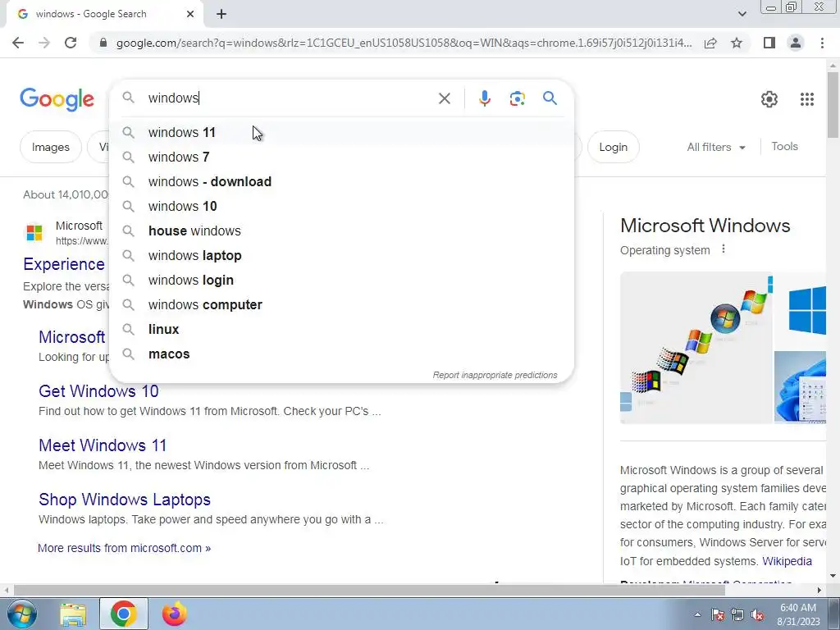Image resolution: width=840 pixels, height=630 pixels.
Task: Start voice search with the microphone icon
Action: (x=485, y=98)
